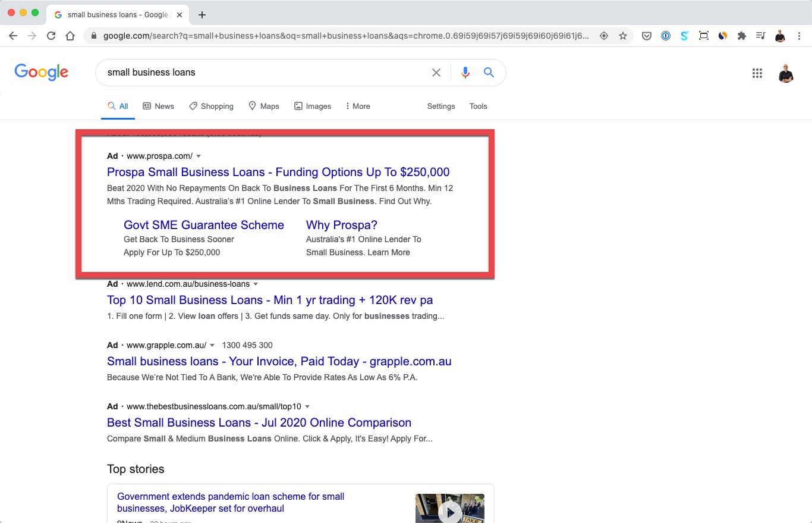Screen dimensions: 812x523
Task: Switch to Maps results
Action: click(264, 106)
